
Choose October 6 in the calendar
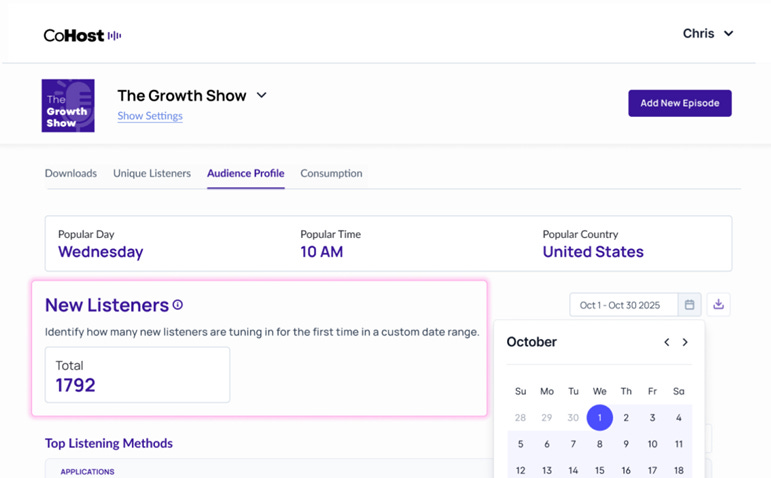pos(547,444)
